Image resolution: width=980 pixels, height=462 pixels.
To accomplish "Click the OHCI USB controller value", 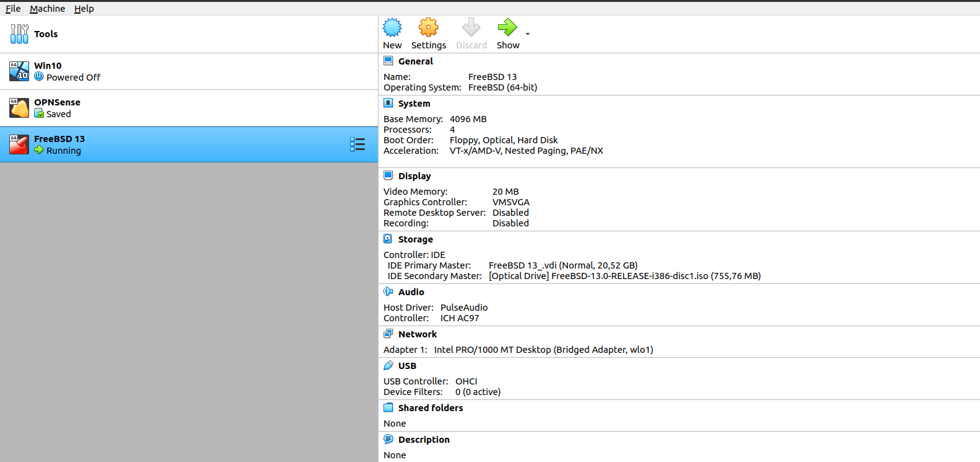I will pyautogui.click(x=466, y=381).
